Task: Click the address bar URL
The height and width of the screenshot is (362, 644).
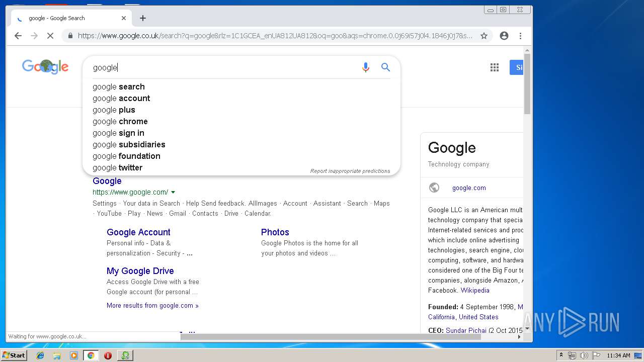Action: click(x=275, y=36)
